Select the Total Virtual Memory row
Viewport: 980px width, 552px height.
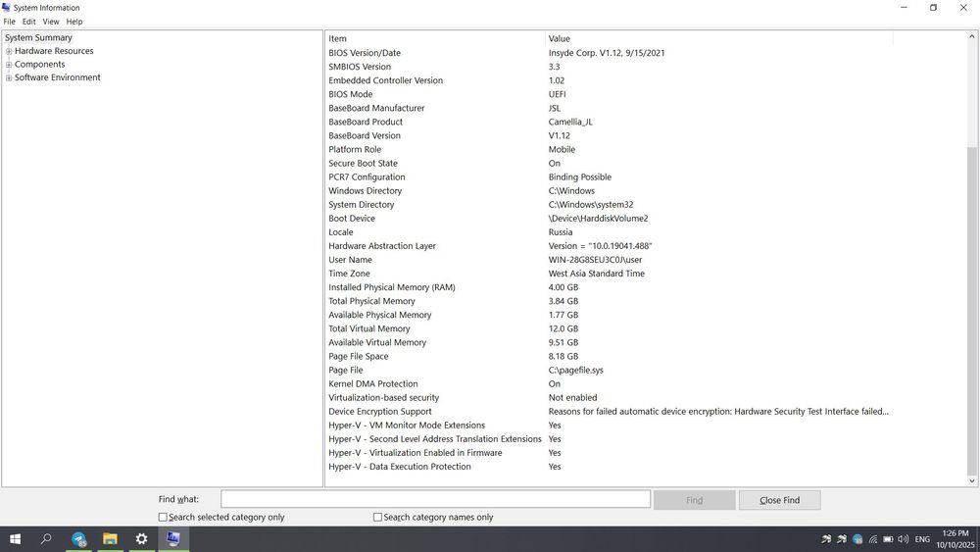[x=610, y=328]
